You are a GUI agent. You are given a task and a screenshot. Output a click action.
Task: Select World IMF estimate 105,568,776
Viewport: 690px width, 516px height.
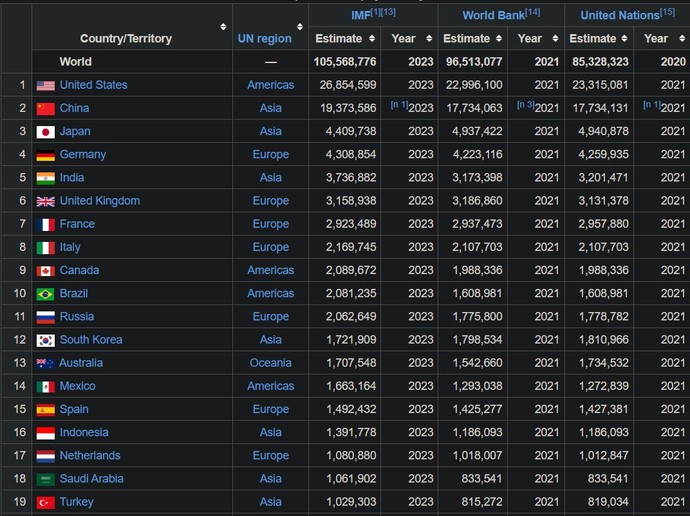tap(345, 62)
